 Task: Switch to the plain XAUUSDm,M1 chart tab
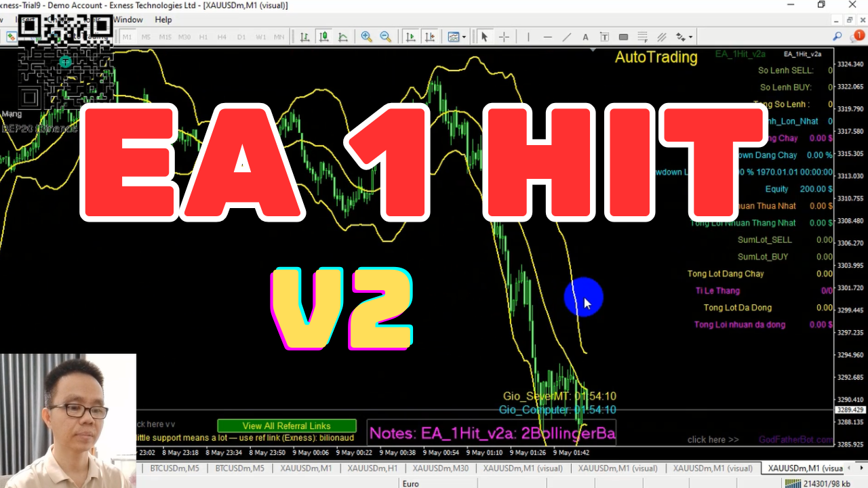tap(307, 468)
